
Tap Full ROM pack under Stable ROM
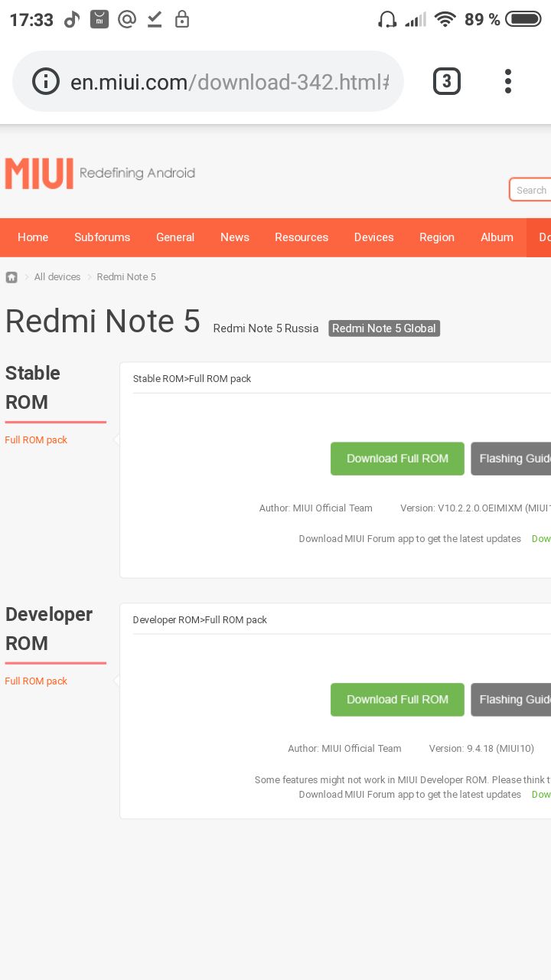pos(36,440)
